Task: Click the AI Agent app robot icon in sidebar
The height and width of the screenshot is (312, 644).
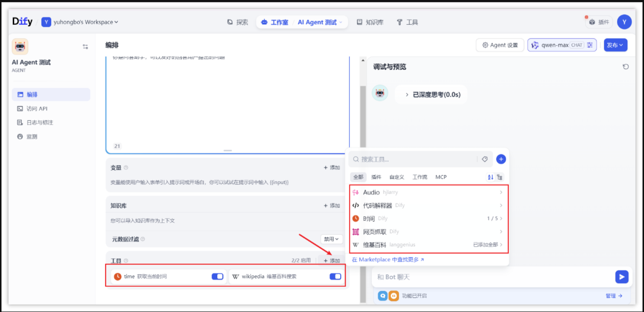Action: pyautogui.click(x=20, y=47)
